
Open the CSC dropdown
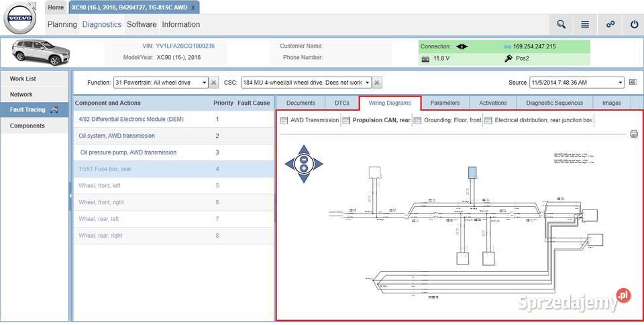click(x=368, y=83)
